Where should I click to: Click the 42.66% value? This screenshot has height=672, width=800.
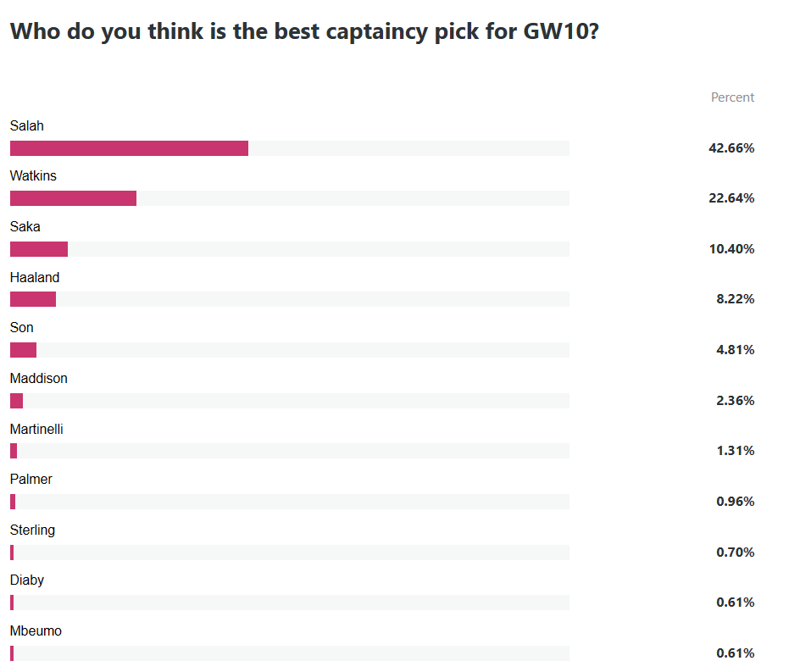coord(731,148)
